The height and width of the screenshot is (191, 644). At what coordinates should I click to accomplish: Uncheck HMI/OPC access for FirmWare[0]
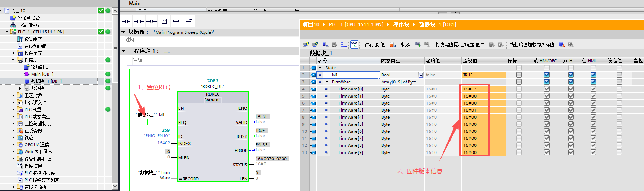point(547,89)
